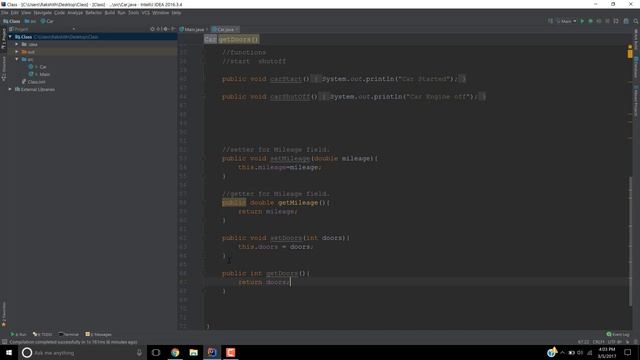
Task: Click the Windows Start button
Action: coord(9,352)
